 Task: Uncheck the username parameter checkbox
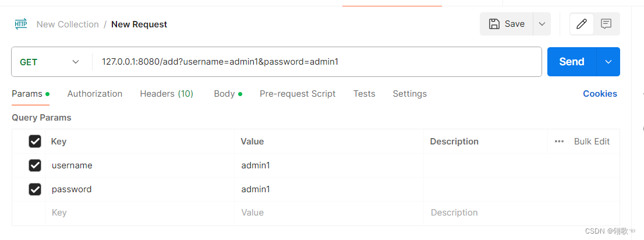35,165
